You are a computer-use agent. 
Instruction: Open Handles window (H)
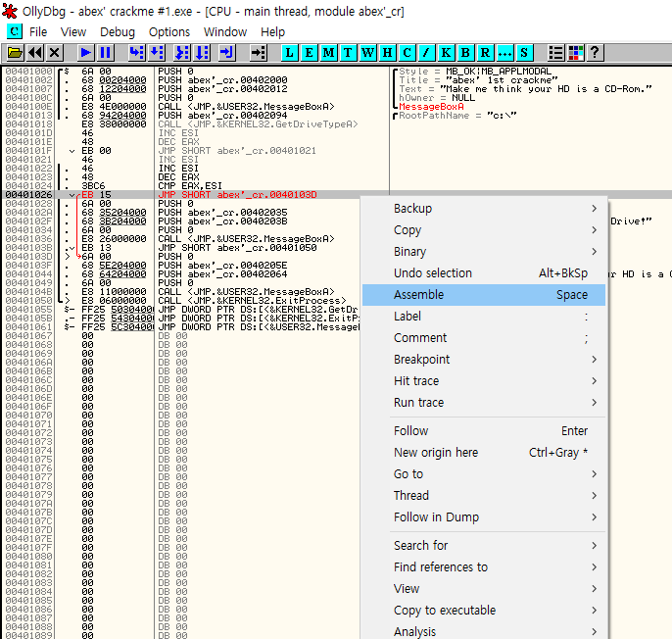388,53
